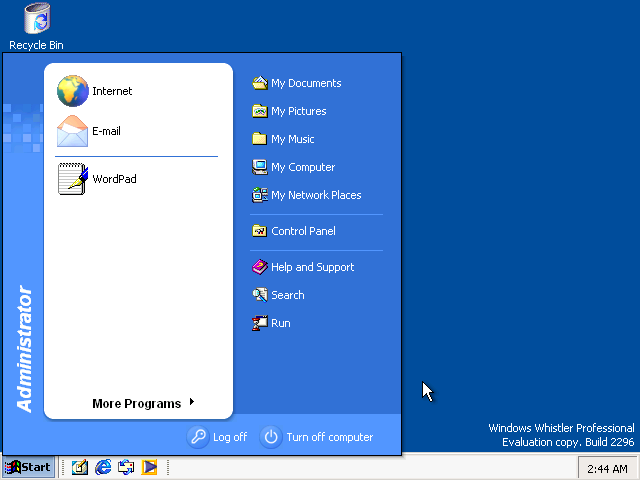The width and height of the screenshot is (640, 480).
Task: Choose the My Pictures label
Action: click(299, 111)
